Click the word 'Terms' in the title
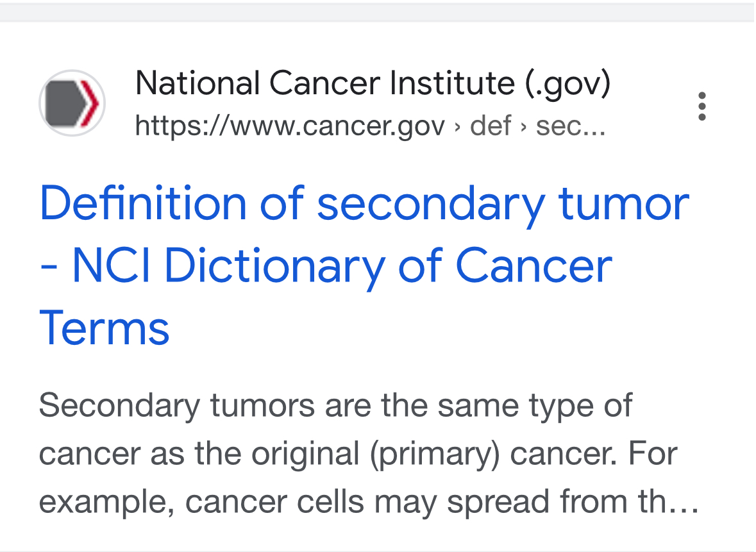This screenshot has width=756, height=552. click(x=104, y=328)
